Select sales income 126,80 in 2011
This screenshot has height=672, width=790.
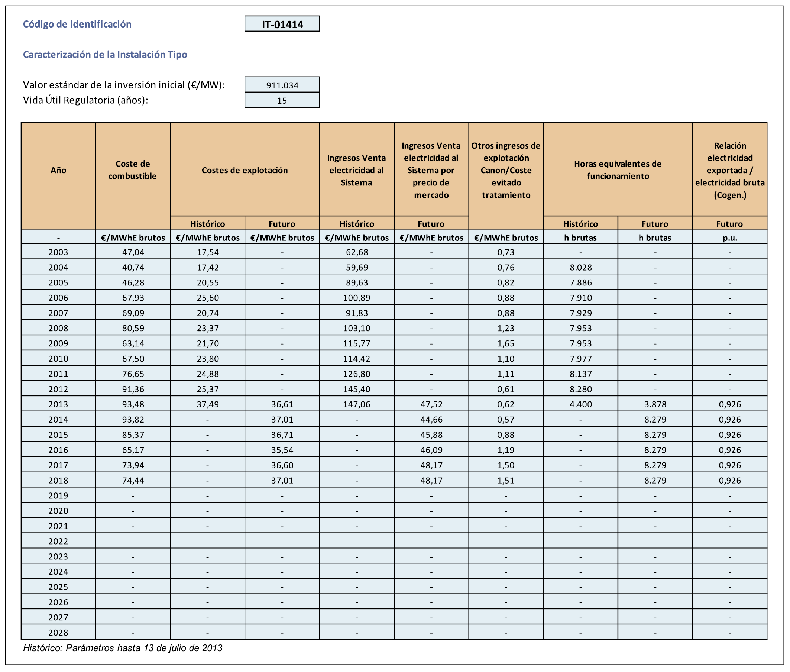coord(356,374)
